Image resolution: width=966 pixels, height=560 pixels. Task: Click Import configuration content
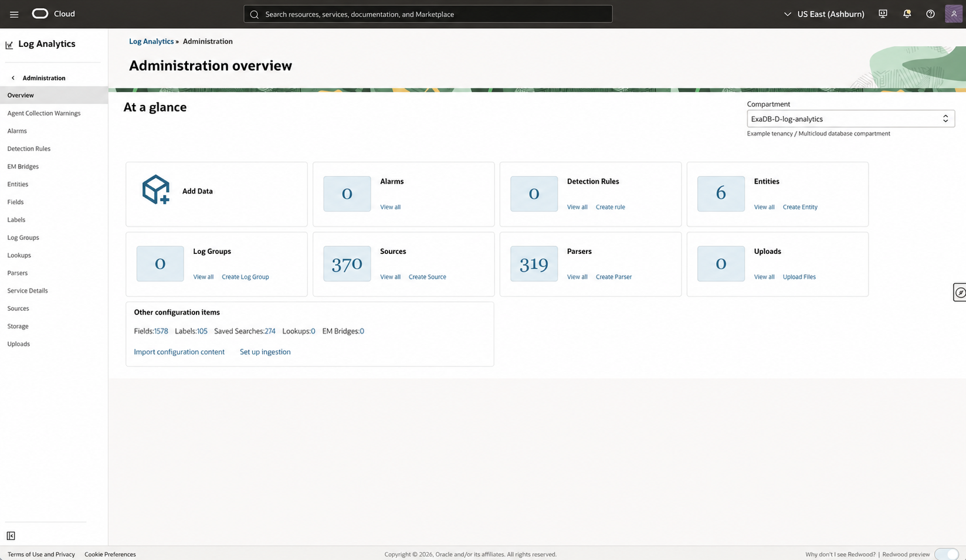tap(179, 352)
